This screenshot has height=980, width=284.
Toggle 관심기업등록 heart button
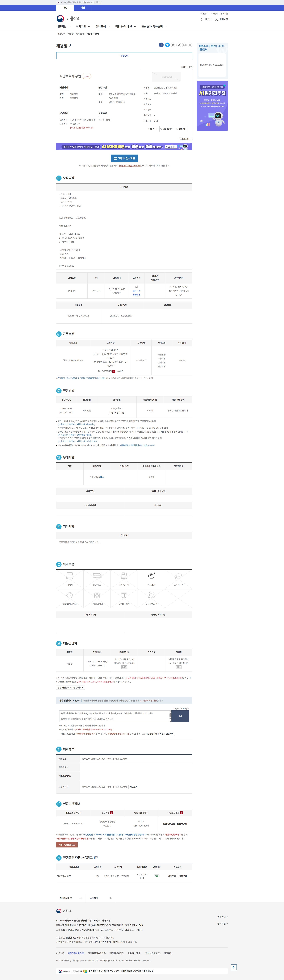[x=166, y=129]
